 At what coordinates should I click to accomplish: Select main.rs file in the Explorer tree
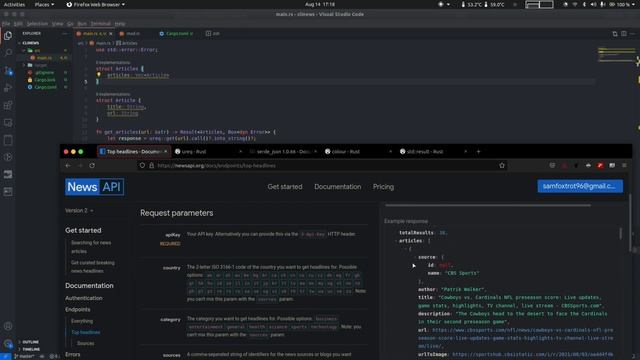pyautogui.click(x=44, y=58)
